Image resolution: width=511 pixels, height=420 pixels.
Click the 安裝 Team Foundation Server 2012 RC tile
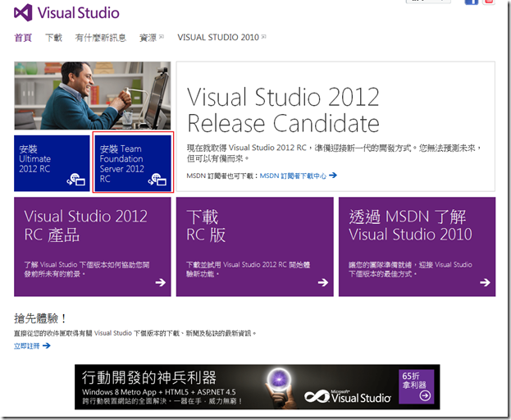point(133,163)
